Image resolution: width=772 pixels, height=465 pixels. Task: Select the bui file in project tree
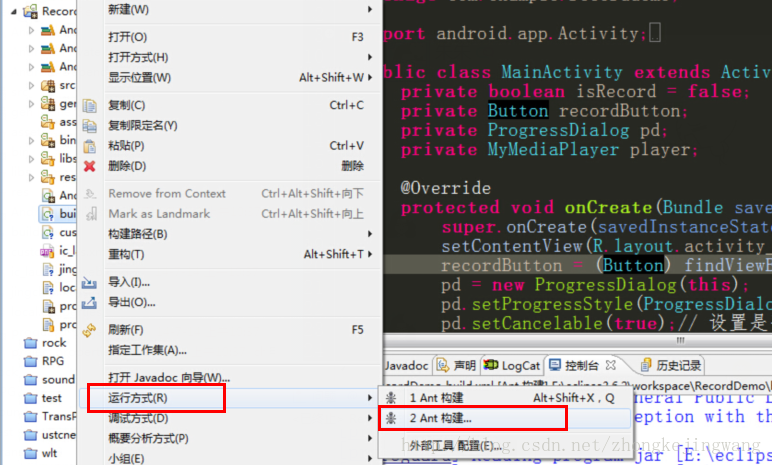point(58,214)
